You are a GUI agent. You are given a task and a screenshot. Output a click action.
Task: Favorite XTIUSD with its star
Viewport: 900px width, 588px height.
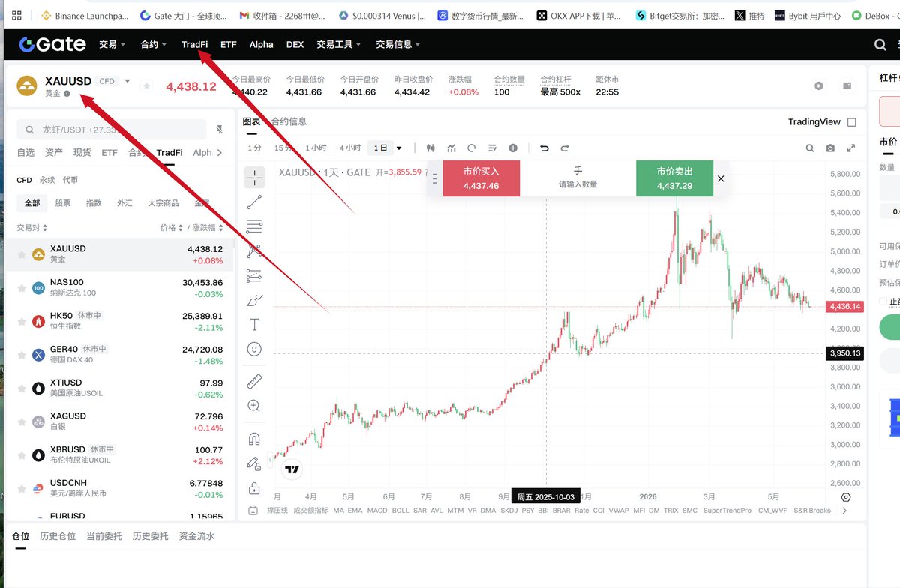click(x=22, y=388)
